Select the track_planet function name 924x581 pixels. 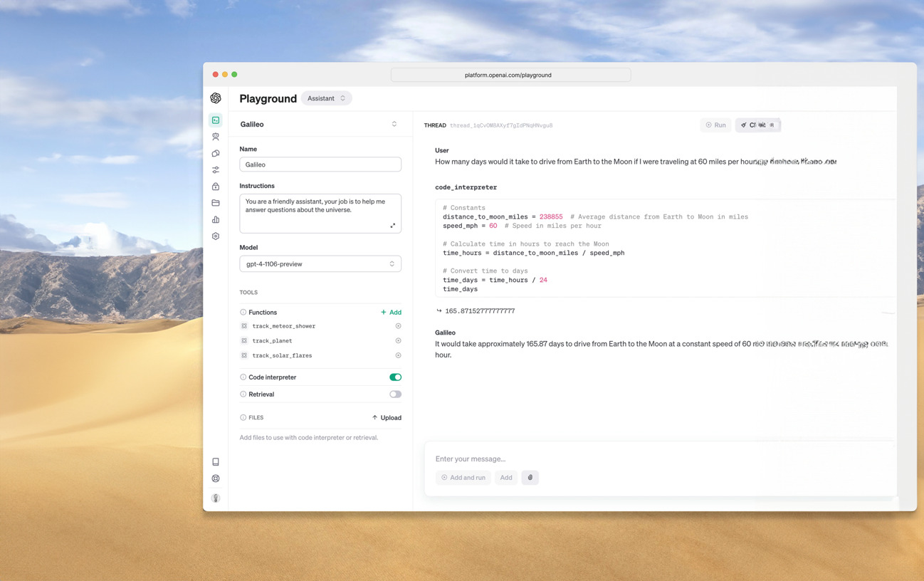[272, 341]
